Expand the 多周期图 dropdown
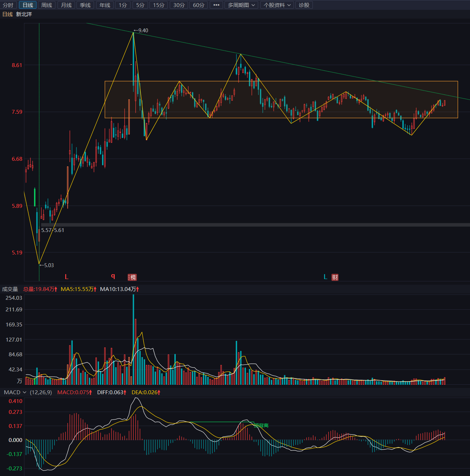 pos(241,5)
